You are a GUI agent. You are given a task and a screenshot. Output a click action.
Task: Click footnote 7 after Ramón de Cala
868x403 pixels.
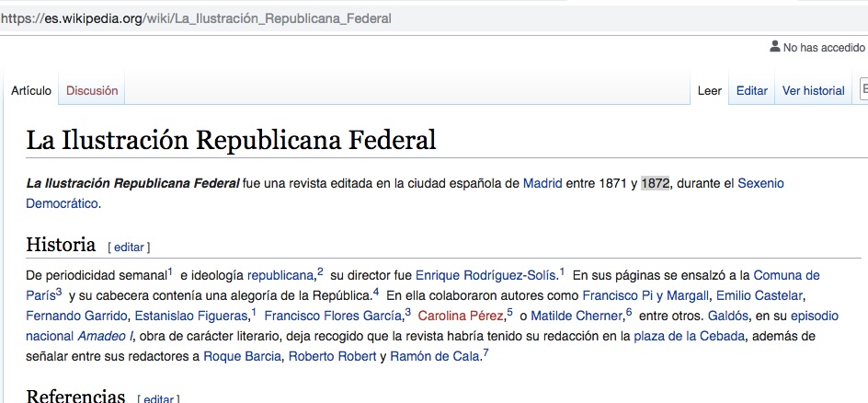[485, 352]
